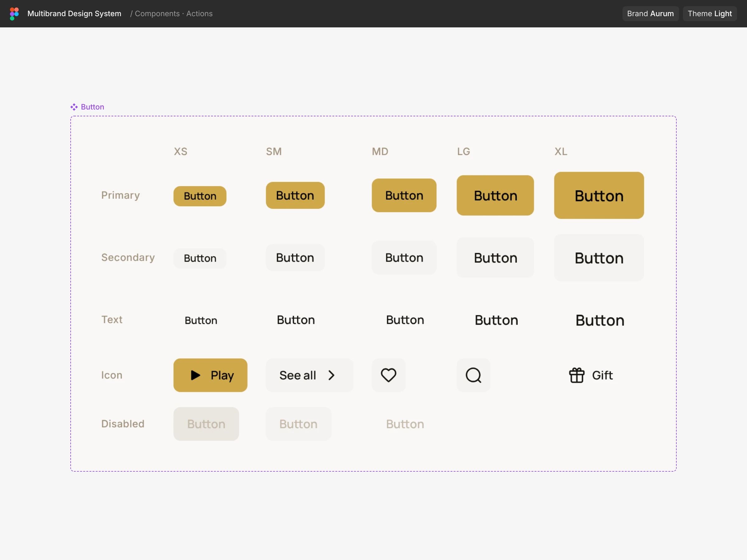Click the MD Secondary button
Screen dimensions: 747x560
click(x=404, y=258)
